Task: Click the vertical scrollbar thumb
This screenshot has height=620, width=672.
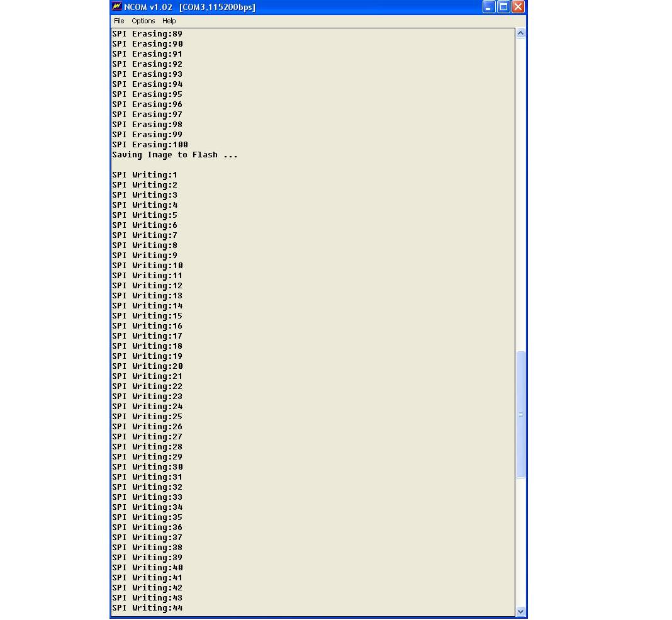Action: point(520,414)
